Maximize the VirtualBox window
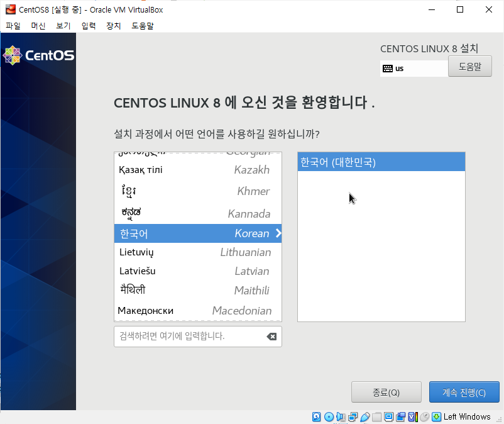This screenshot has width=504, height=424. pyautogui.click(x=460, y=9)
